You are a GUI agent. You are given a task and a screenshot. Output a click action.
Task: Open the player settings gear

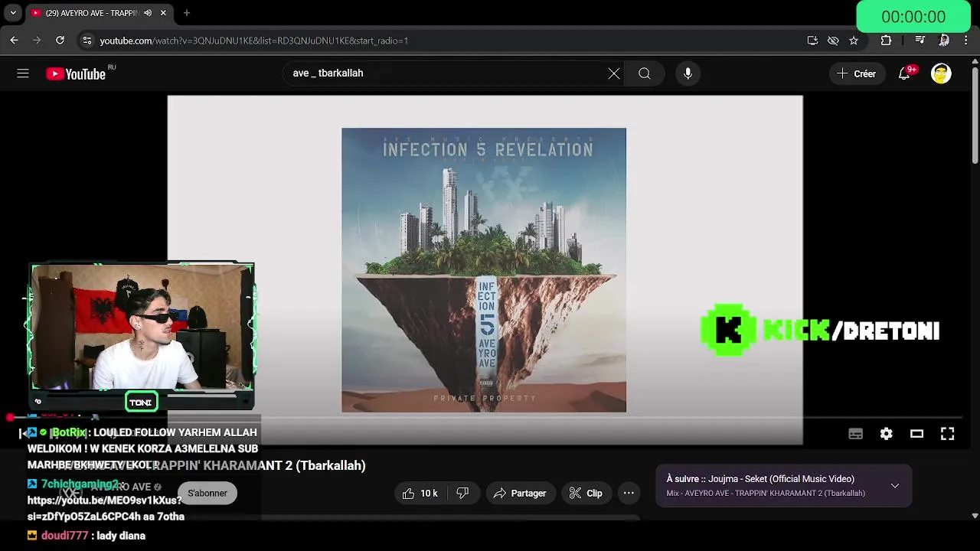point(887,434)
